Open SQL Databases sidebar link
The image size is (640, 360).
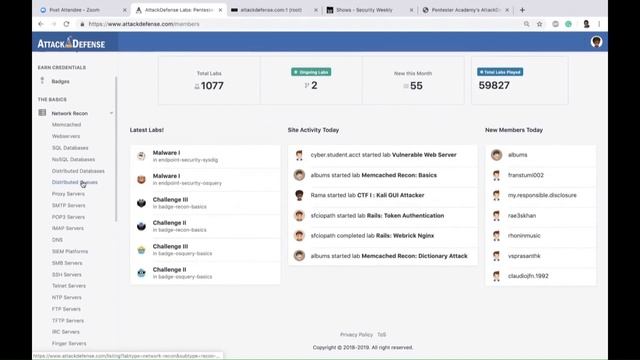click(70, 148)
